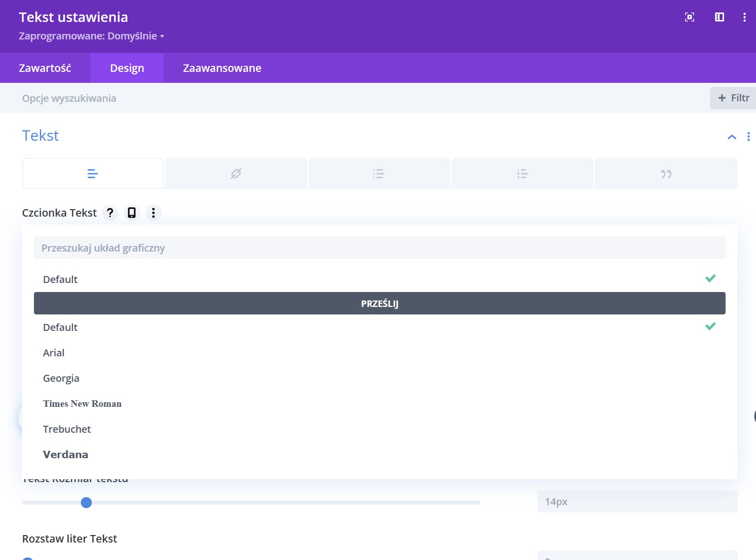Select the link text style tab icon
This screenshot has width=756, height=560.
(x=236, y=174)
